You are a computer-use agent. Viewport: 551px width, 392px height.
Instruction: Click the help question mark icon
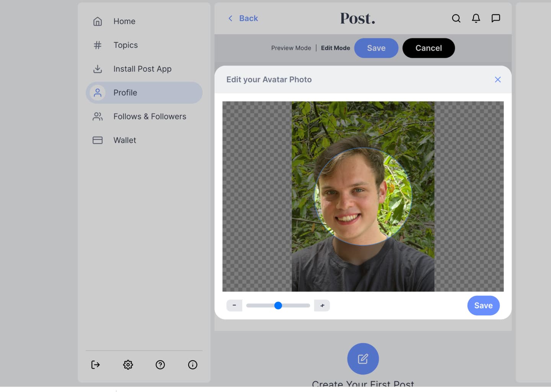160,364
